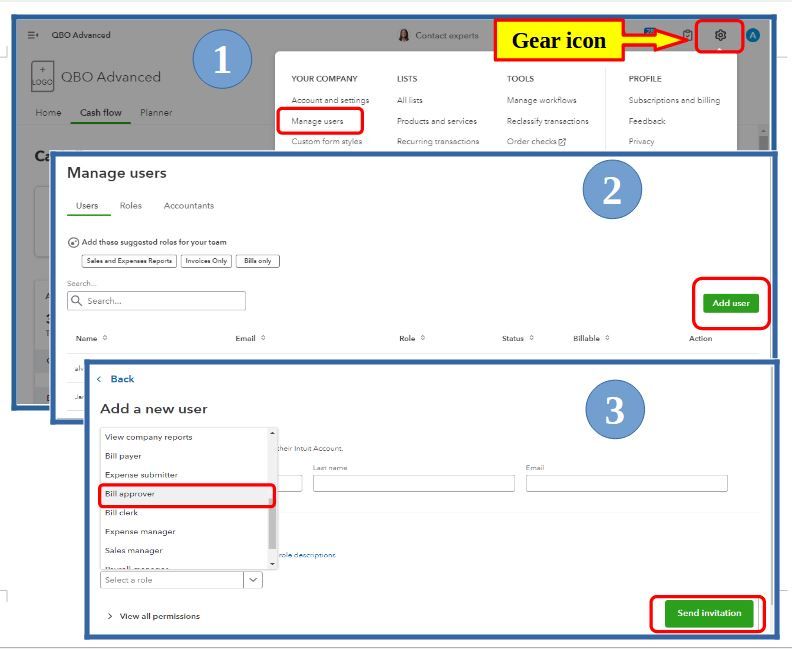Screen dimensions: 792x649
Task: Switch to the Home tab
Action: point(48,113)
